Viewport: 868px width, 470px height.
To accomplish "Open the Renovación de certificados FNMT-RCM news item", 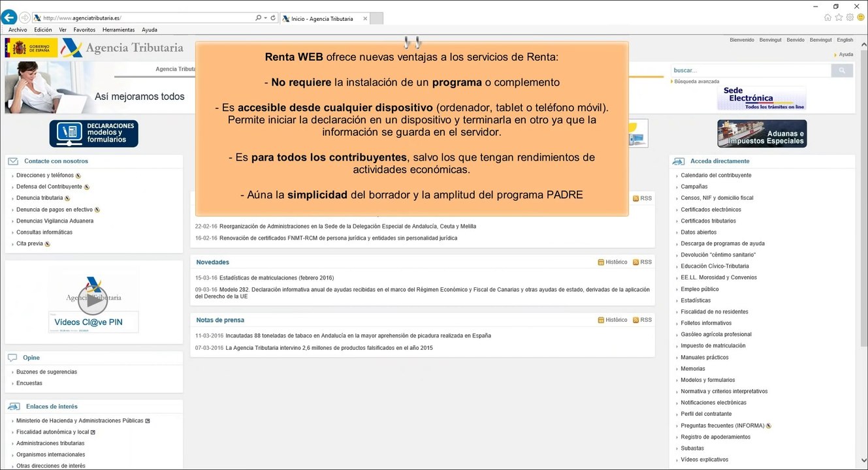I will click(x=338, y=238).
